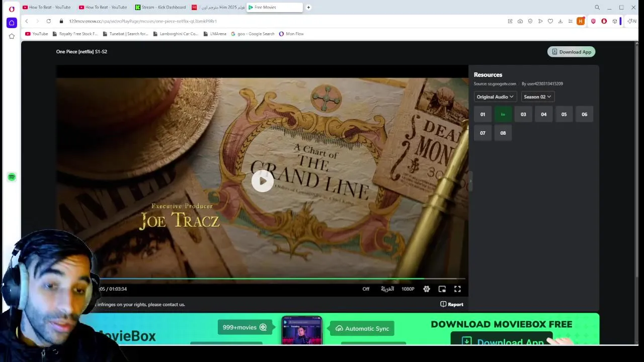This screenshot has width=644, height=362.
Task: Play the video with center play button
Action: 262,181
